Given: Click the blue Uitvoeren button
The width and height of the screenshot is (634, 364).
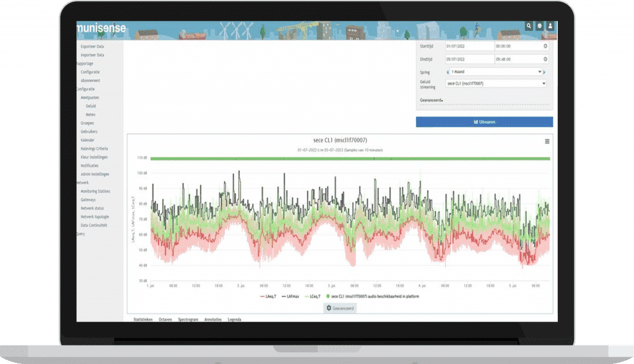Looking at the screenshot, I should point(484,122).
